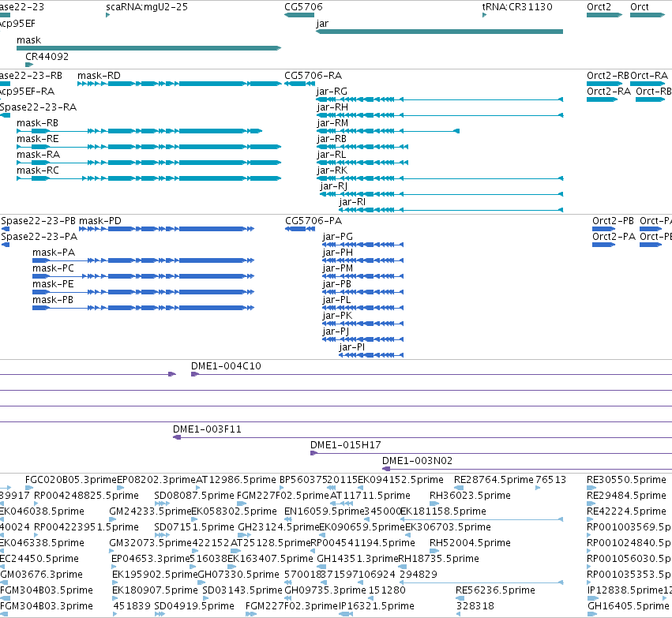Viewport: 672px width, 618px height.
Task: Click the SD08087.5prime EST label
Action: (194, 496)
